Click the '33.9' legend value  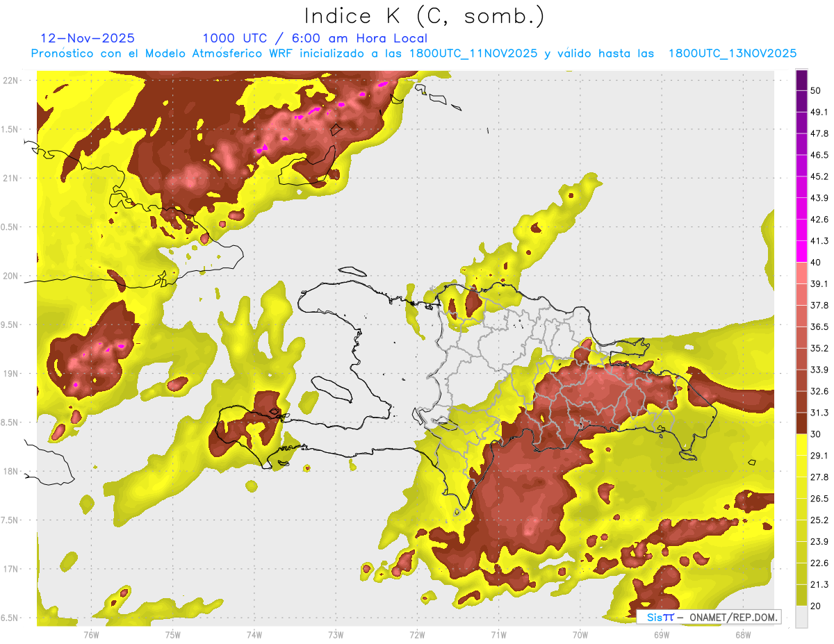819,370
